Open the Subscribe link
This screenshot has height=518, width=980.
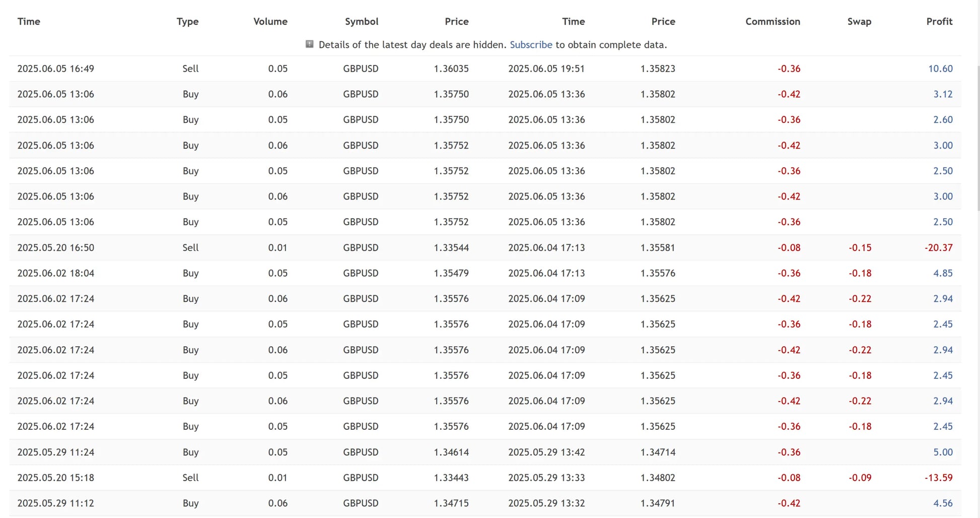tap(531, 45)
